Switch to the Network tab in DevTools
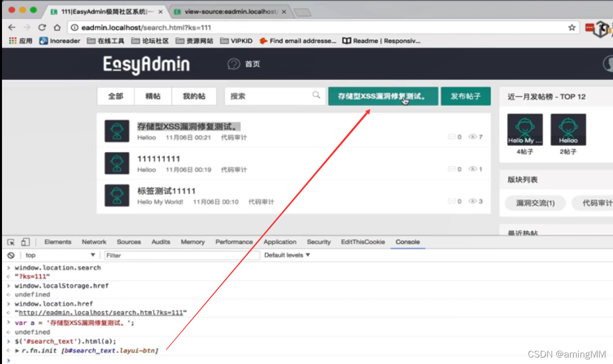 coord(94,242)
